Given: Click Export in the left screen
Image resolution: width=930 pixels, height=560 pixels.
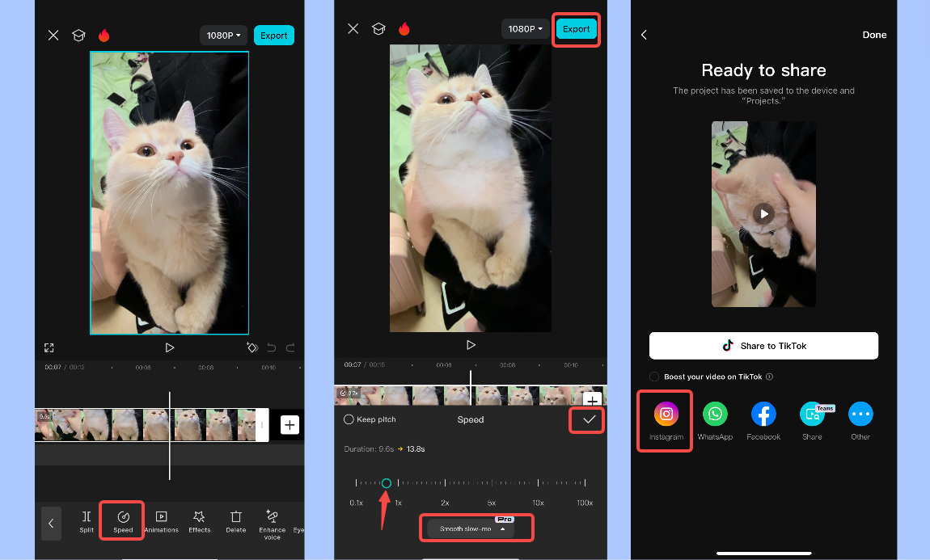Looking at the screenshot, I should tap(273, 36).
